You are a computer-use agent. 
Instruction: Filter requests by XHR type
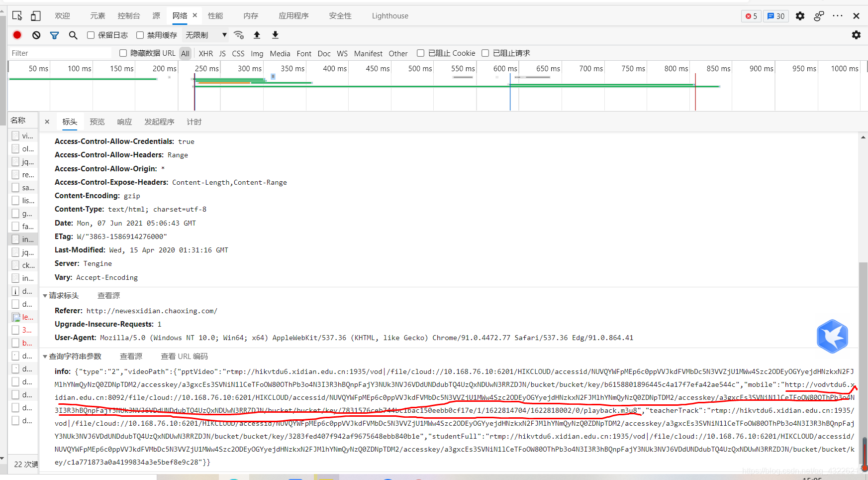pos(205,53)
